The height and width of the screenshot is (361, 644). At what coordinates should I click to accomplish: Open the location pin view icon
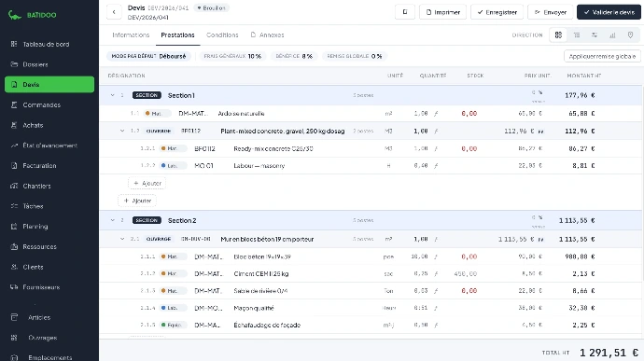pyautogui.click(x=630, y=35)
